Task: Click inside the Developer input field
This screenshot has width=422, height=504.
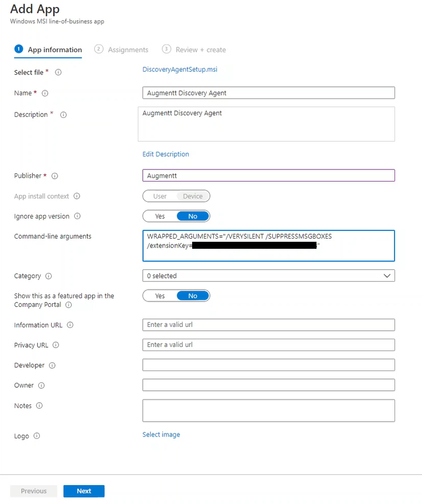Action: (268, 365)
